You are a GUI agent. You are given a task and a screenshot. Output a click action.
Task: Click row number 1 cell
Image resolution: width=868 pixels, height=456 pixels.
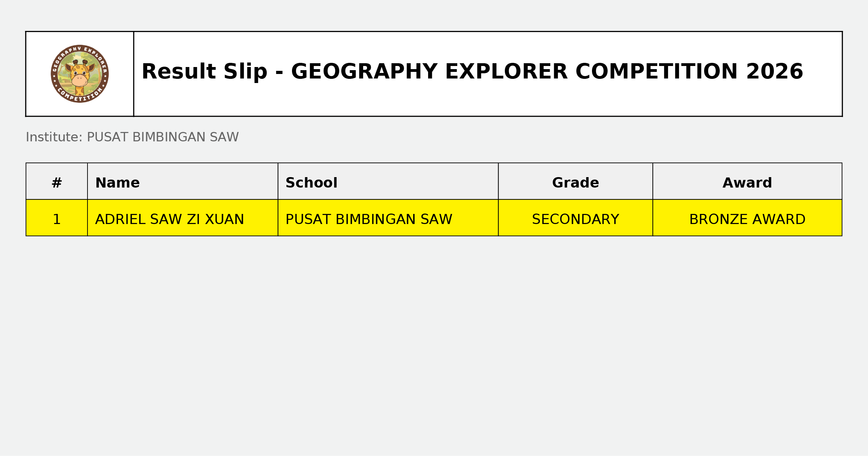coord(57,219)
